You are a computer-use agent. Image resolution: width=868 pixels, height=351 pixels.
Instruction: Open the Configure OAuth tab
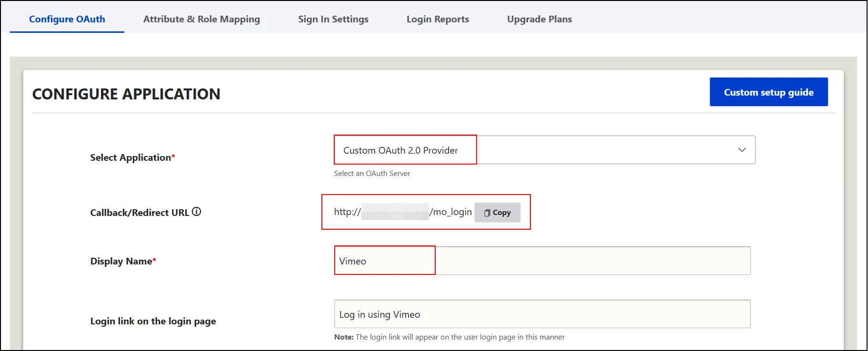tap(67, 19)
